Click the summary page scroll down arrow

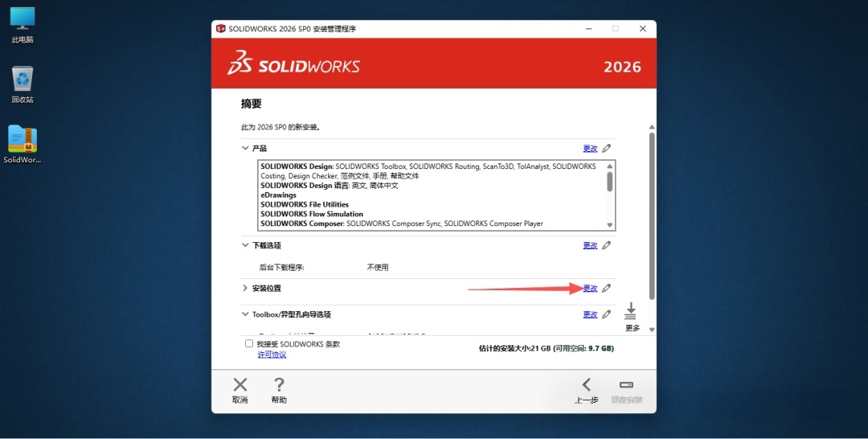point(652,330)
